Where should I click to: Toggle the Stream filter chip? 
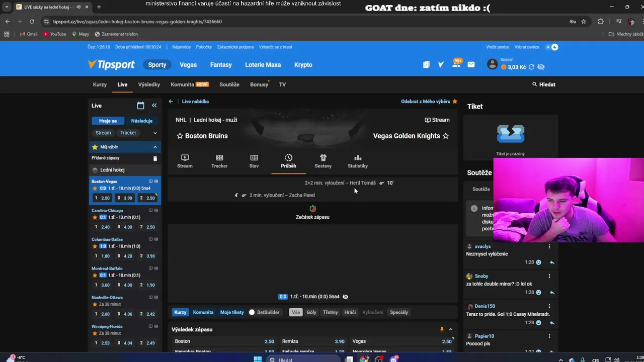coord(103,133)
